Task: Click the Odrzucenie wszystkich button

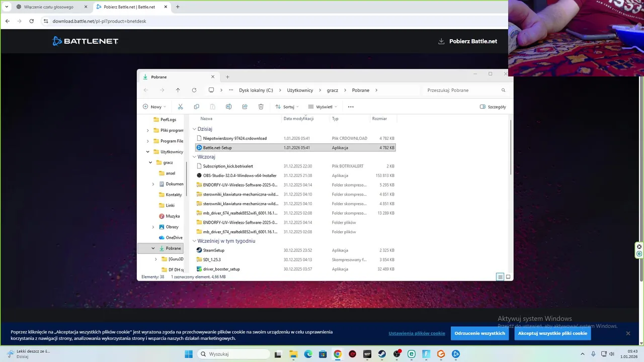Action: click(479, 333)
